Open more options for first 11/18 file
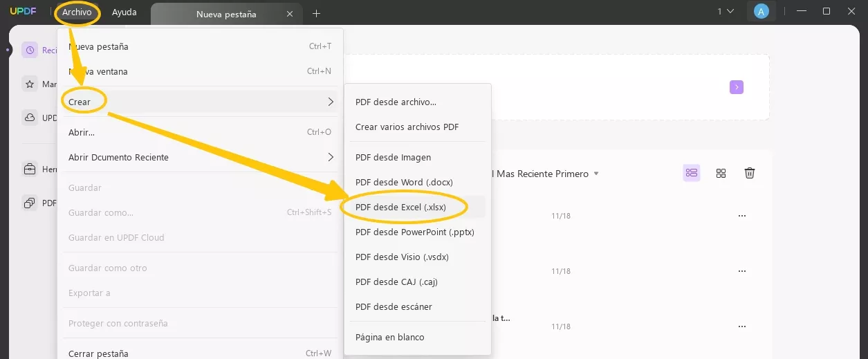The width and height of the screenshot is (868, 359). [742, 216]
